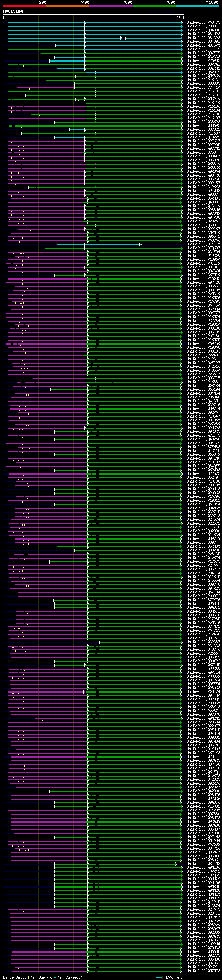Select the AV619104 query label
Viewport: 222px width, 980px height.
click(x=13, y=11)
